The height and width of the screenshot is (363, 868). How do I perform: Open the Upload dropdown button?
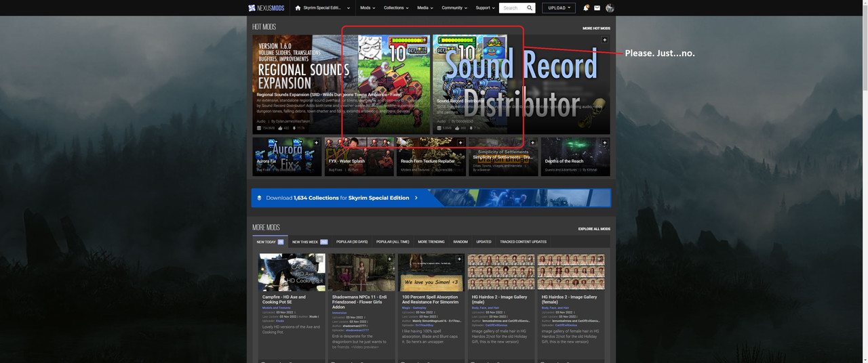559,8
